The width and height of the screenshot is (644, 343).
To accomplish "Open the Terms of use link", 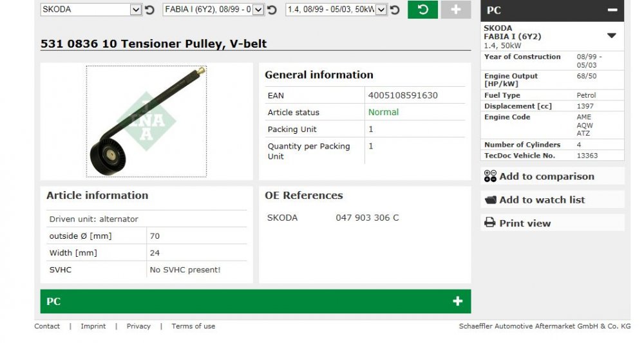I will [193, 326].
